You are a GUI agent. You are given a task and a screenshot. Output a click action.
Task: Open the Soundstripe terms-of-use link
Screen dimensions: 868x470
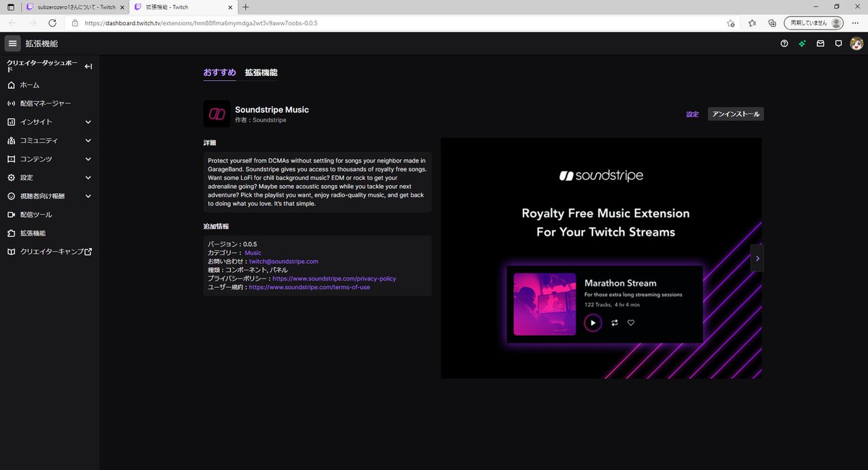(x=310, y=287)
